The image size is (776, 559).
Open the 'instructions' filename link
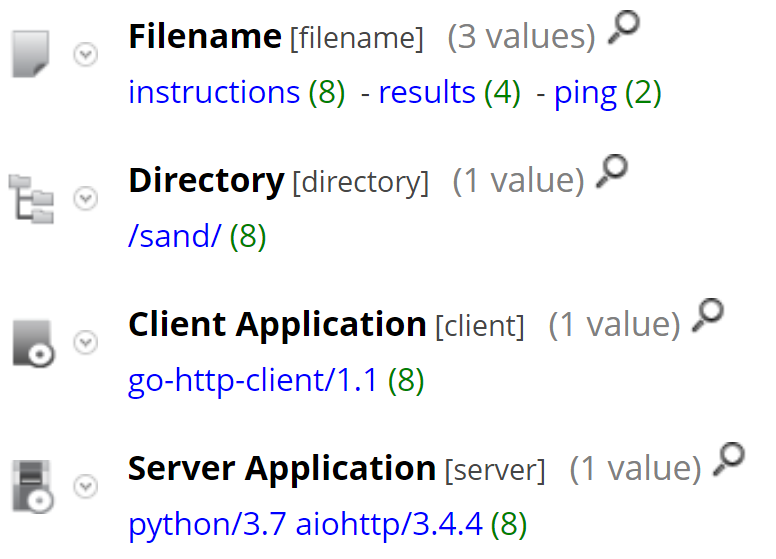tap(214, 93)
